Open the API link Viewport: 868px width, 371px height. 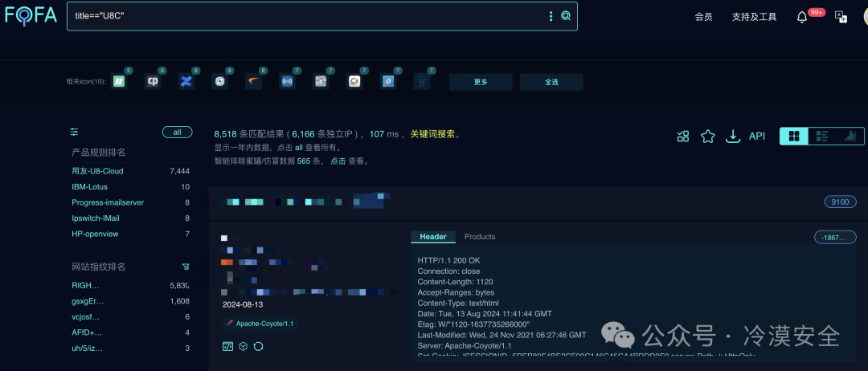pos(757,136)
